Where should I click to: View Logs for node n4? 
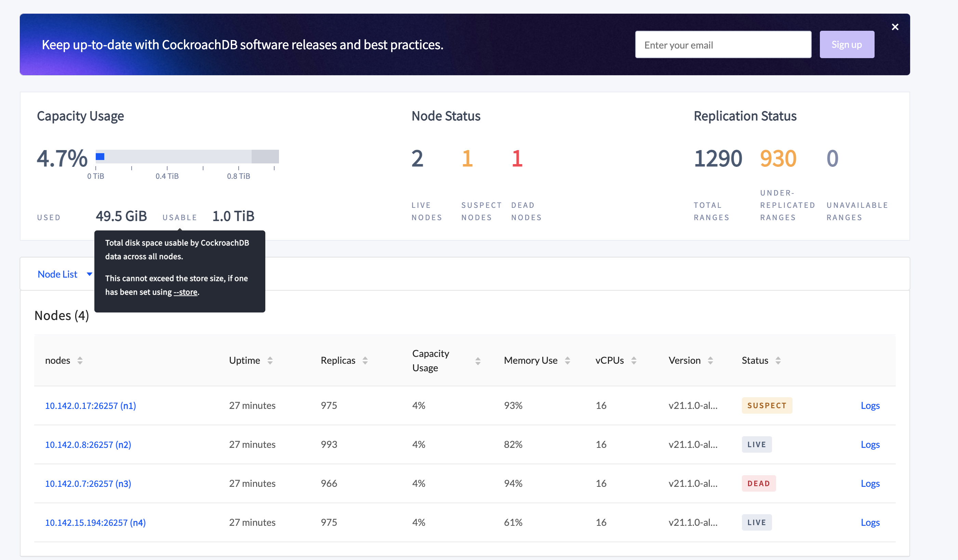[x=870, y=522]
